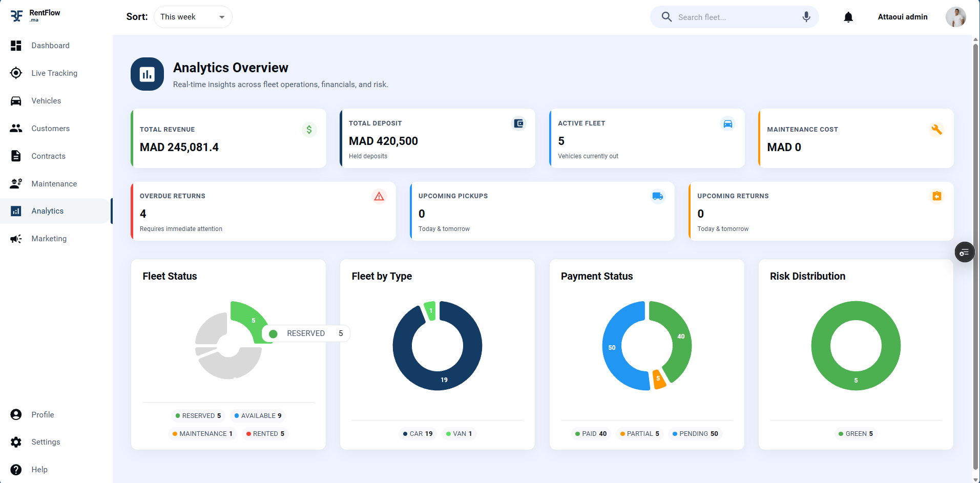The width and height of the screenshot is (980, 483).
Task: Click the Contracts document icon
Action: click(x=16, y=156)
